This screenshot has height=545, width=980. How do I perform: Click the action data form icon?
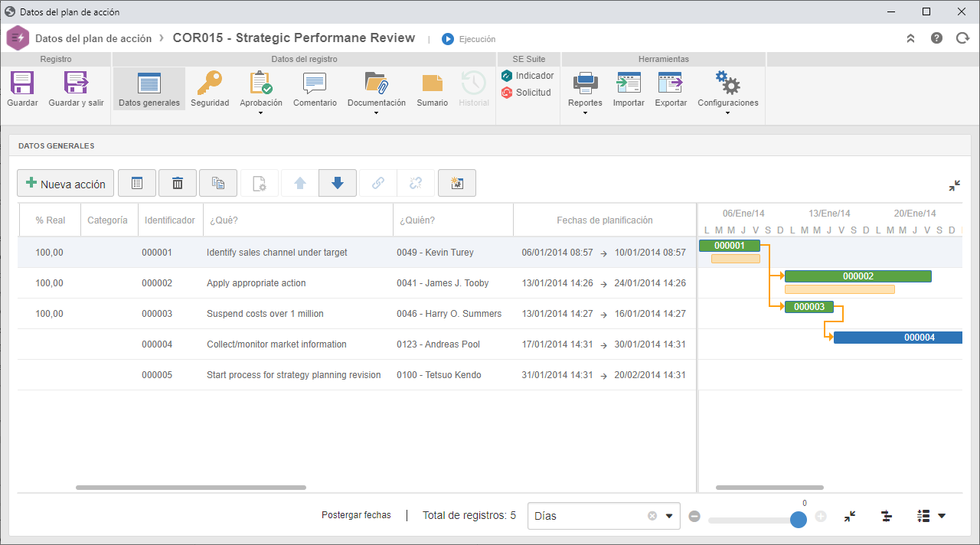[137, 183]
